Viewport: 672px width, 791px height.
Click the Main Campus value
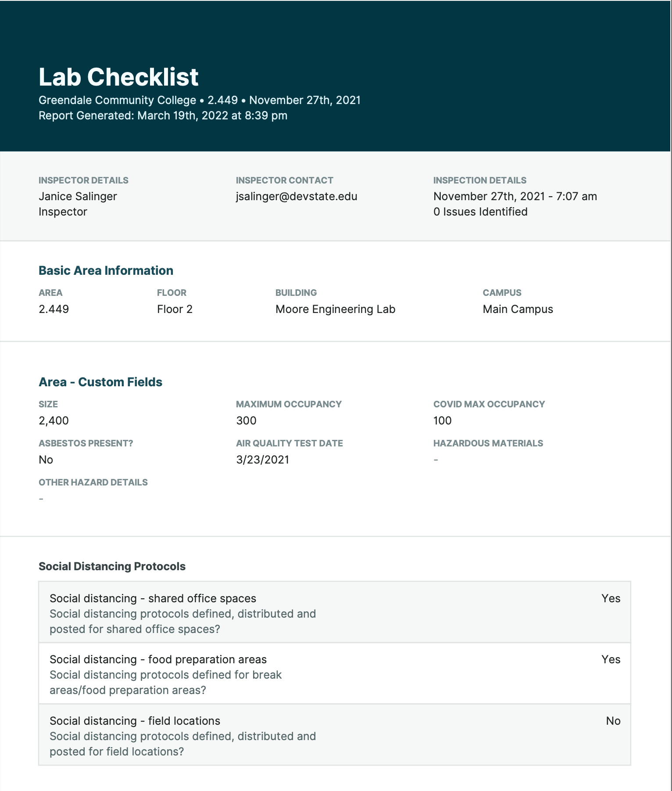pos(518,309)
